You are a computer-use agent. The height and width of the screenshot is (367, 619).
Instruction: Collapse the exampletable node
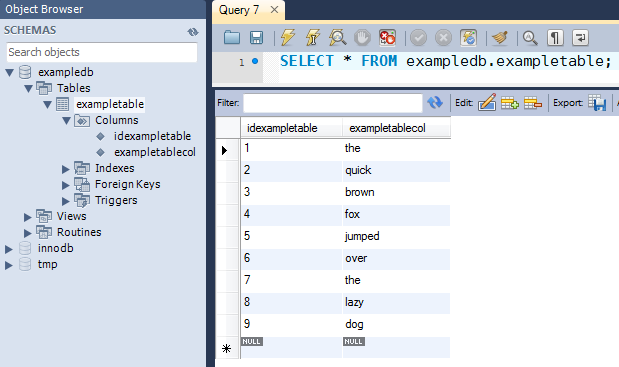[47, 105]
